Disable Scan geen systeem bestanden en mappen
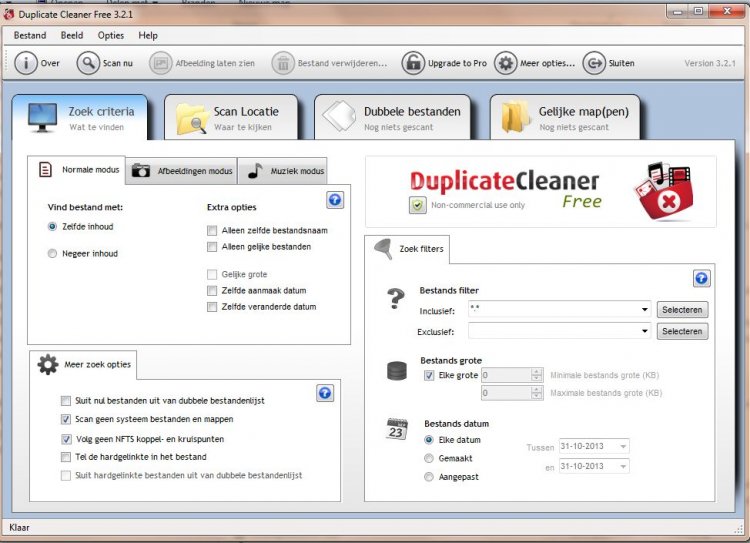Viewport: 750px width, 543px height. pos(66,419)
